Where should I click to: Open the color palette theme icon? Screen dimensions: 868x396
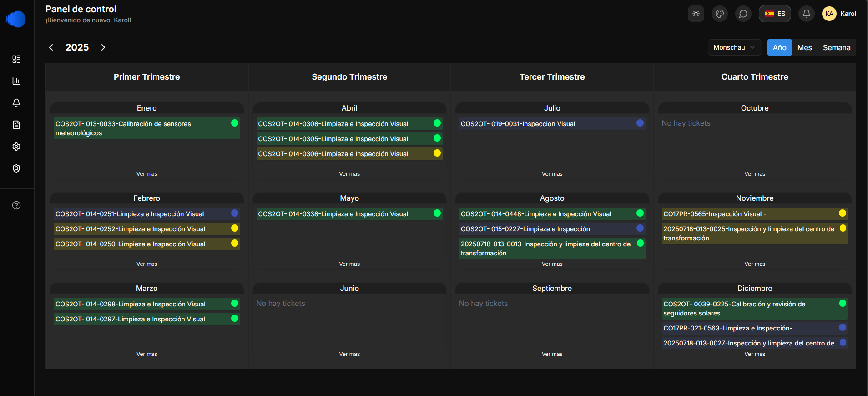tap(720, 14)
